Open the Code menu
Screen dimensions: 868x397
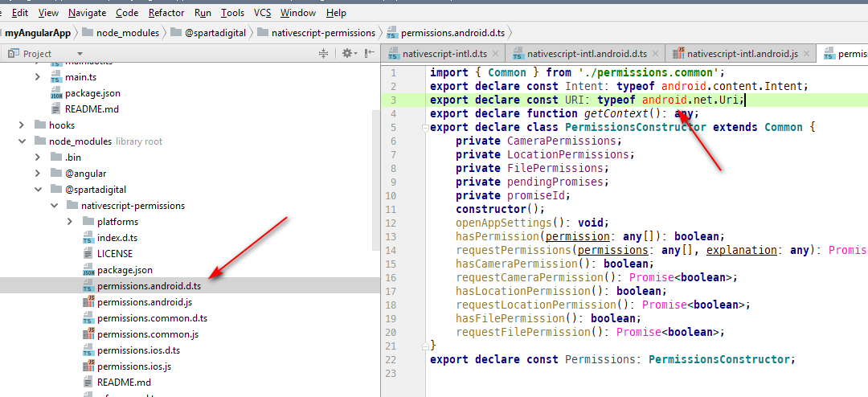coord(127,13)
